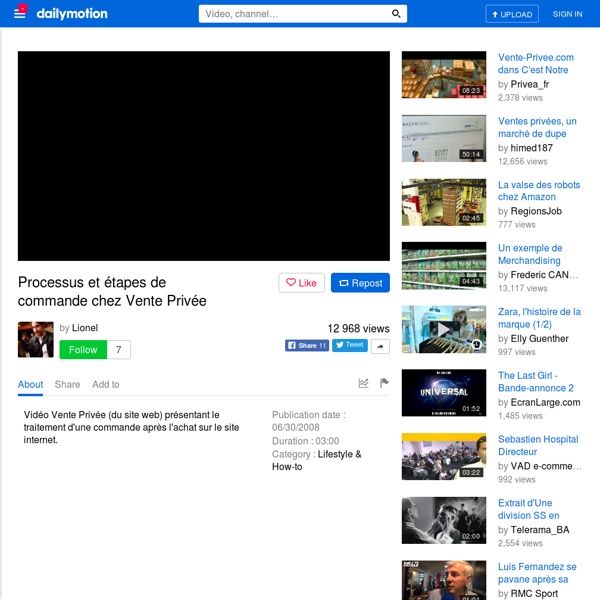600x600 pixels.
Task: Open the Sebastien Hospital video thumbnail
Action: point(444,457)
